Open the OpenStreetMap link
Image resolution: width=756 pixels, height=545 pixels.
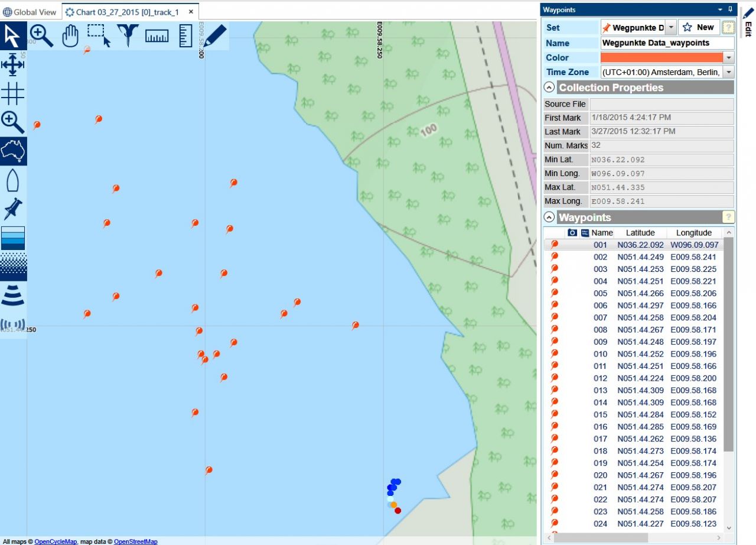point(135,541)
